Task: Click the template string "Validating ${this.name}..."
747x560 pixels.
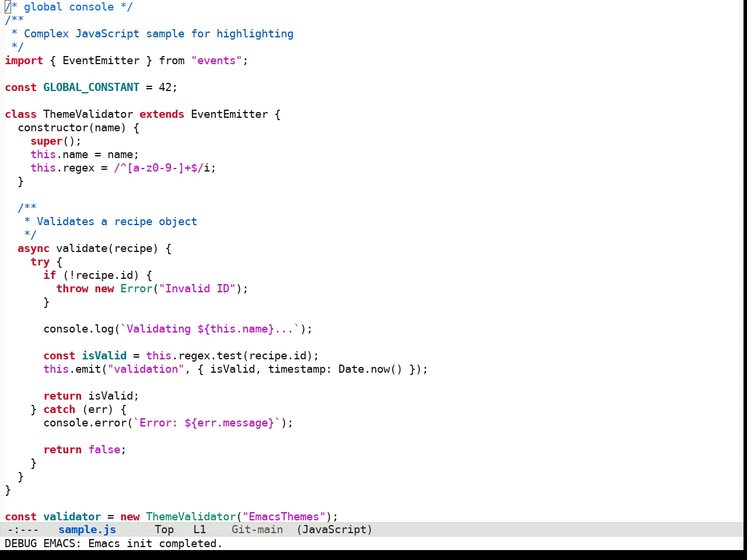Action: (210, 329)
